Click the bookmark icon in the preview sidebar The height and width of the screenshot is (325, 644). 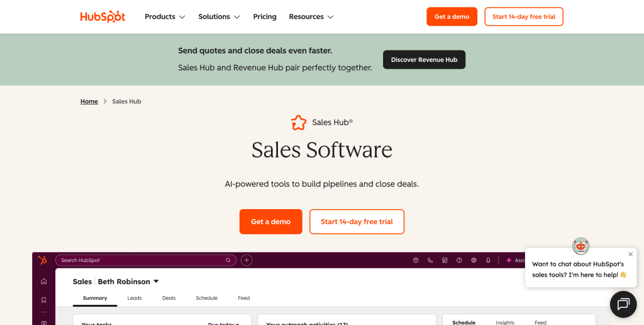click(43, 300)
